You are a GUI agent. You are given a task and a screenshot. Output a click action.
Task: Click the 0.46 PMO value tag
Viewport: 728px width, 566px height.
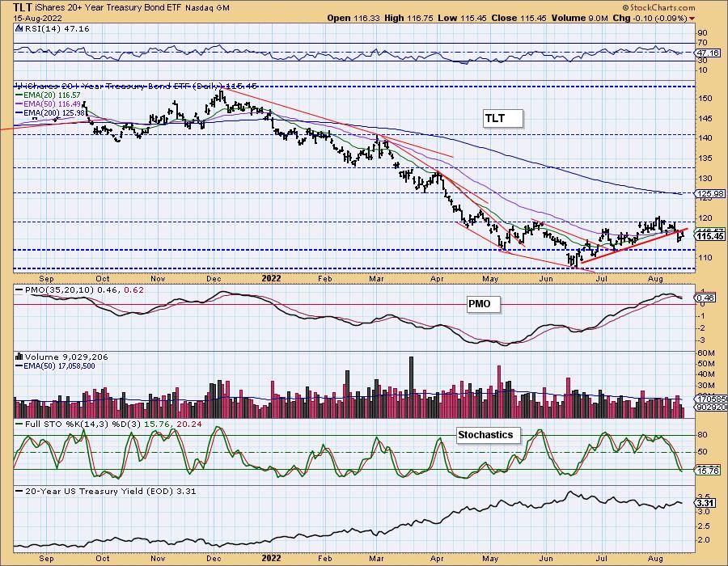click(x=705, y=298)
